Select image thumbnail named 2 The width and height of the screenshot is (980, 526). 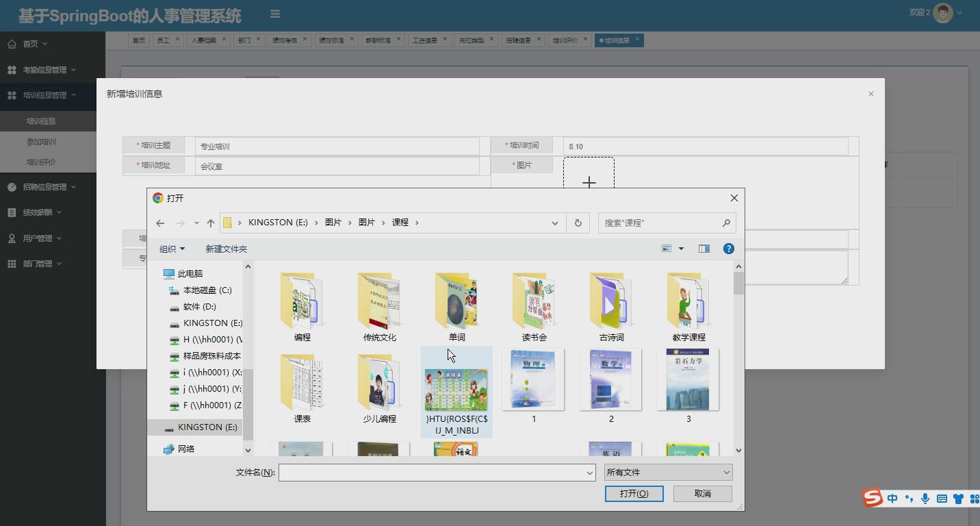pyautogui.click(x=611, y=386)
